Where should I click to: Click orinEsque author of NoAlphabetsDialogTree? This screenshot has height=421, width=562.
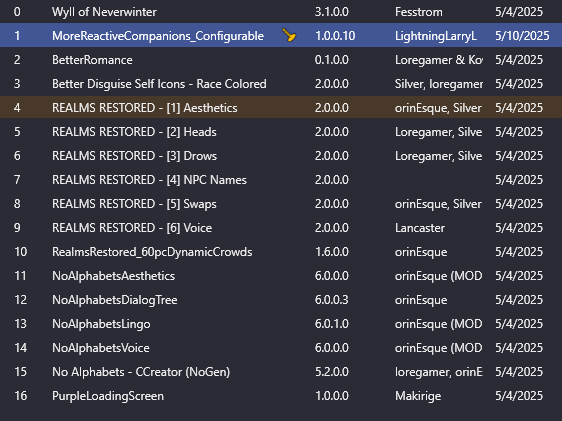click(421, 300)
